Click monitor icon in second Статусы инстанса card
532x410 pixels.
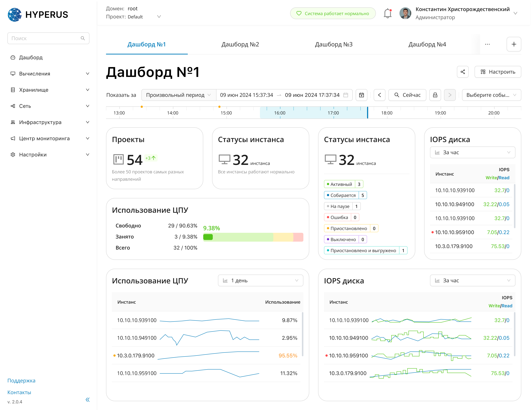pyautogui.click(x=331, y=159)
